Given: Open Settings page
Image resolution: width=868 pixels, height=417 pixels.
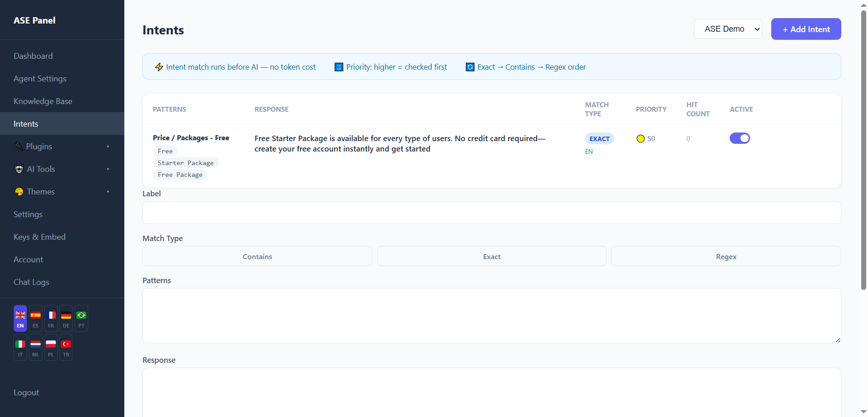Looking at the screenshot, I should tap(62, 214).
